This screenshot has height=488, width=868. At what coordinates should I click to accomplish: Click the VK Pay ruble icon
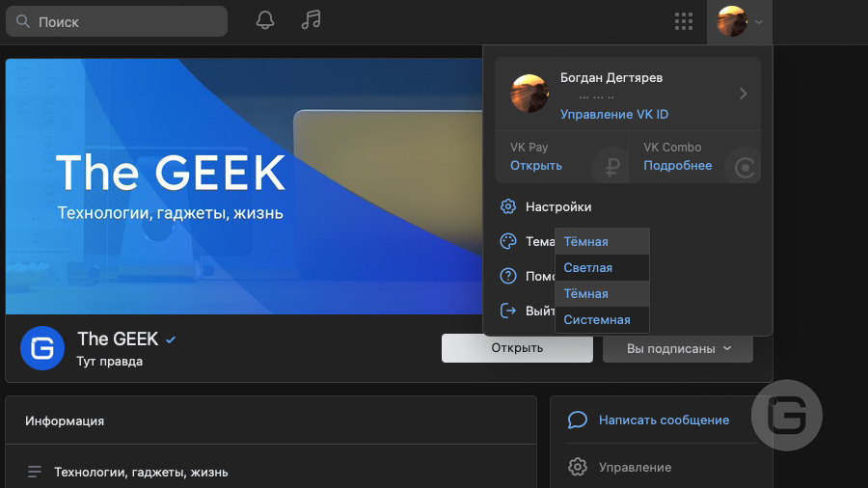click(x=611, y=167)
